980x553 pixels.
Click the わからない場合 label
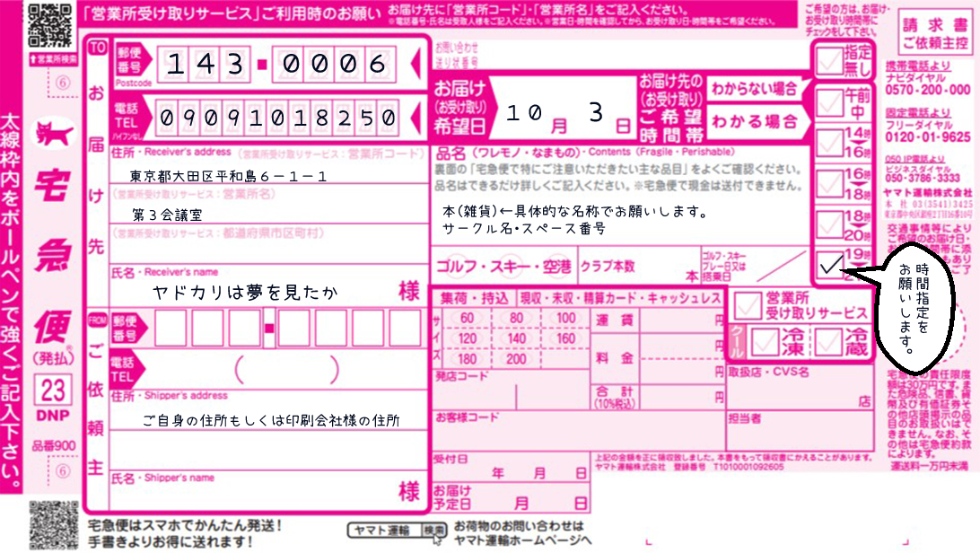(755, 89)
